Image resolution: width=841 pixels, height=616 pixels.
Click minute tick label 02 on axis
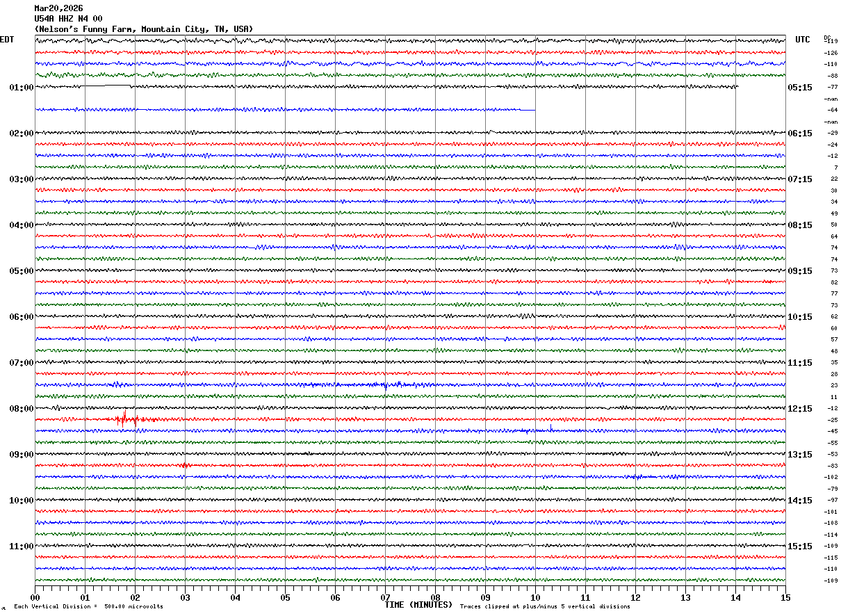coord(135,597)
